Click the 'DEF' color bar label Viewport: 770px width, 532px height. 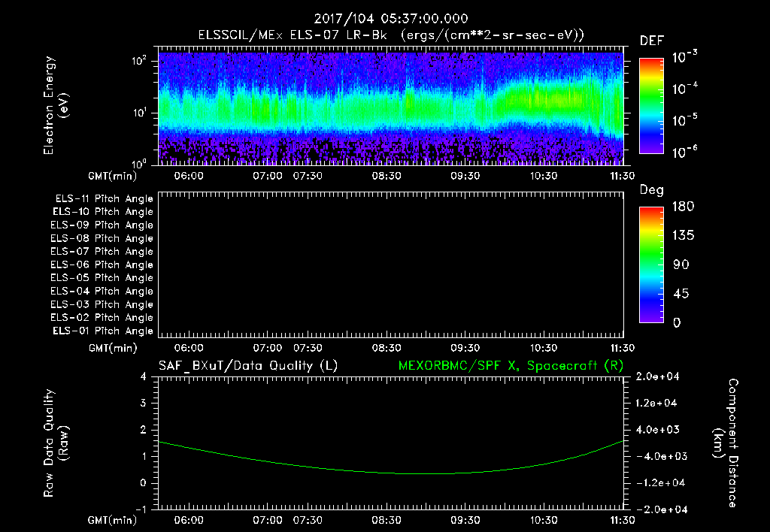[652, 41]
